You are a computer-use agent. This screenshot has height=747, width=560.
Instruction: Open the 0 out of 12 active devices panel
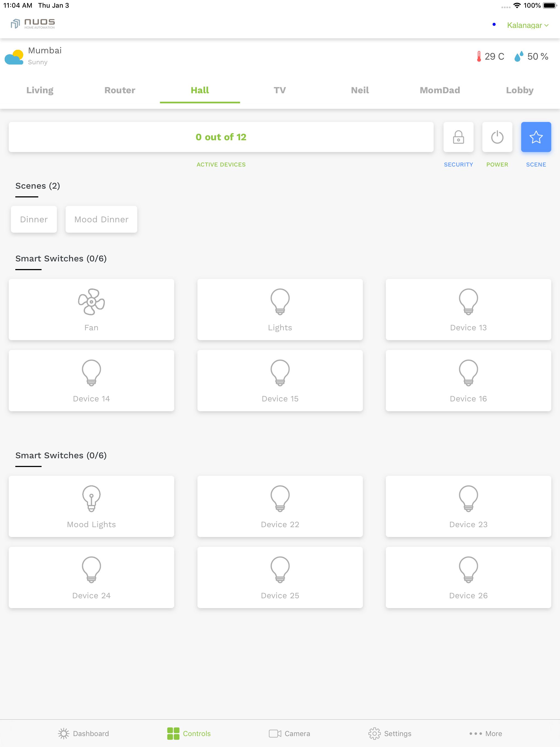[x=221, y=137]
